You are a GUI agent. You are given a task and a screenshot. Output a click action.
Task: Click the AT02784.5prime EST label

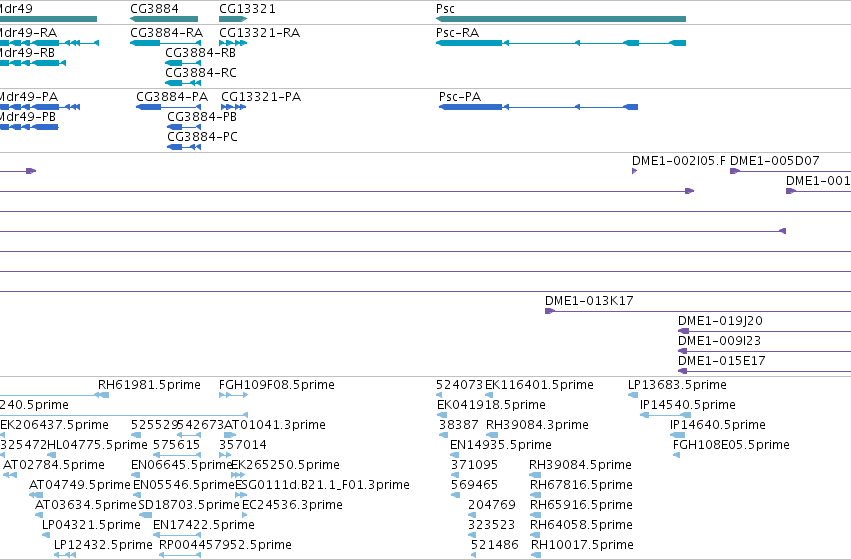[54, 465]
